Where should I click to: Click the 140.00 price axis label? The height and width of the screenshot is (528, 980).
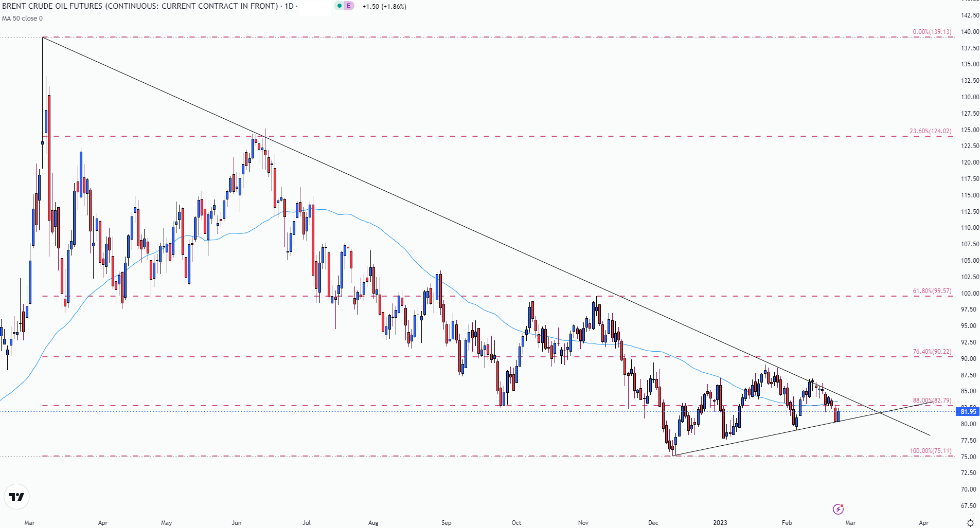click(970, 32)
